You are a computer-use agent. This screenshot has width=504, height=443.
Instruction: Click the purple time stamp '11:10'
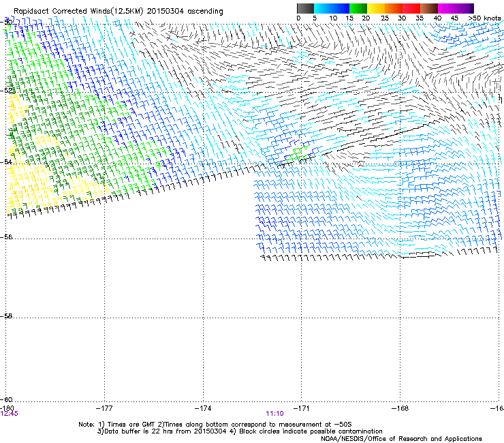[275, 414]
